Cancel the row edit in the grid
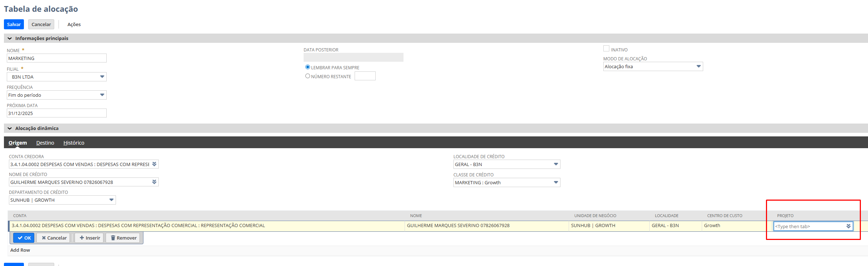 click(54, 238)
